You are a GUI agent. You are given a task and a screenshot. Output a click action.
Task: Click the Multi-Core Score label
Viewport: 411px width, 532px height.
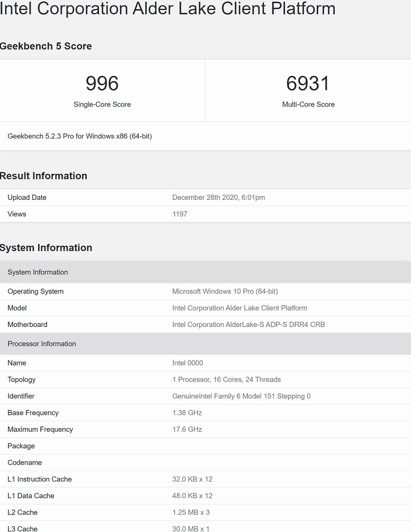308,104
